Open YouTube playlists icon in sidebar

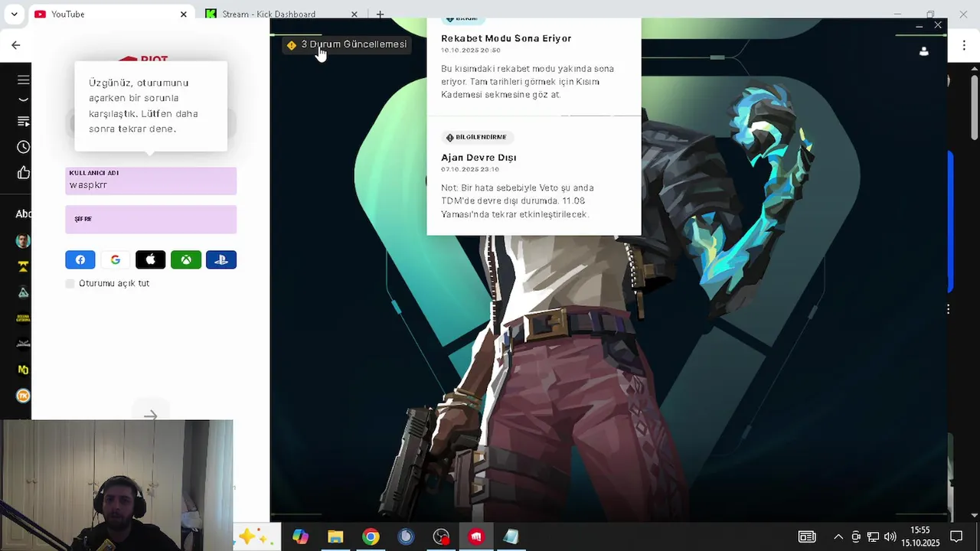click(24, 122)
